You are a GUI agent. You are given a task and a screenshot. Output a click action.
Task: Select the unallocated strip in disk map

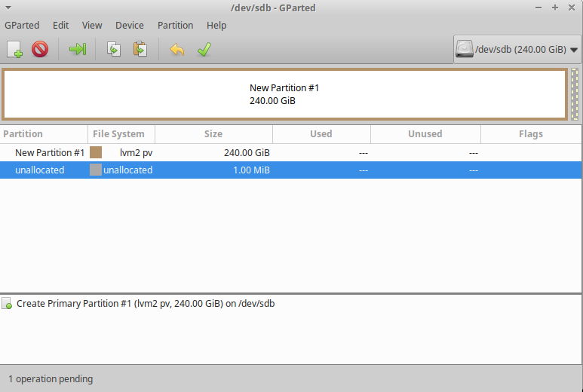tap(575, 94)
